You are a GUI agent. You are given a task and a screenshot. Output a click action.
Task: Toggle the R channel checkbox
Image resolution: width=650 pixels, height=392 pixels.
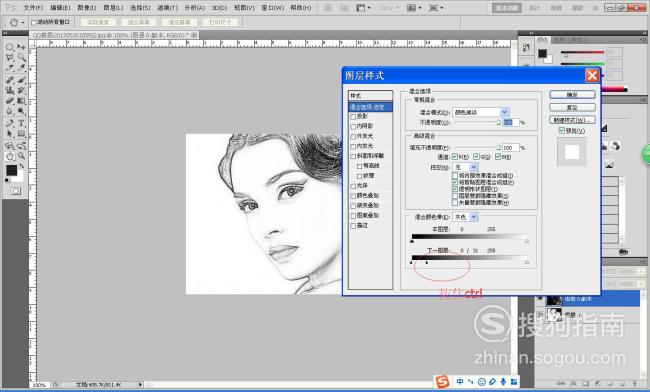455,157
